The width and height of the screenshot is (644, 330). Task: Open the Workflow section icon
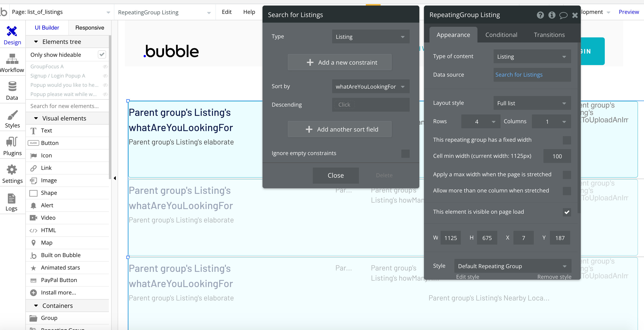tap(12, 59)
